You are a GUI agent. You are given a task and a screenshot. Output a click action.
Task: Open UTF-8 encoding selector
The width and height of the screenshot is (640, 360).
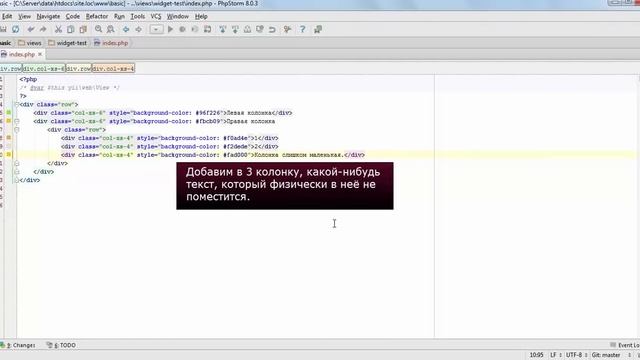(x=576, y=355)
